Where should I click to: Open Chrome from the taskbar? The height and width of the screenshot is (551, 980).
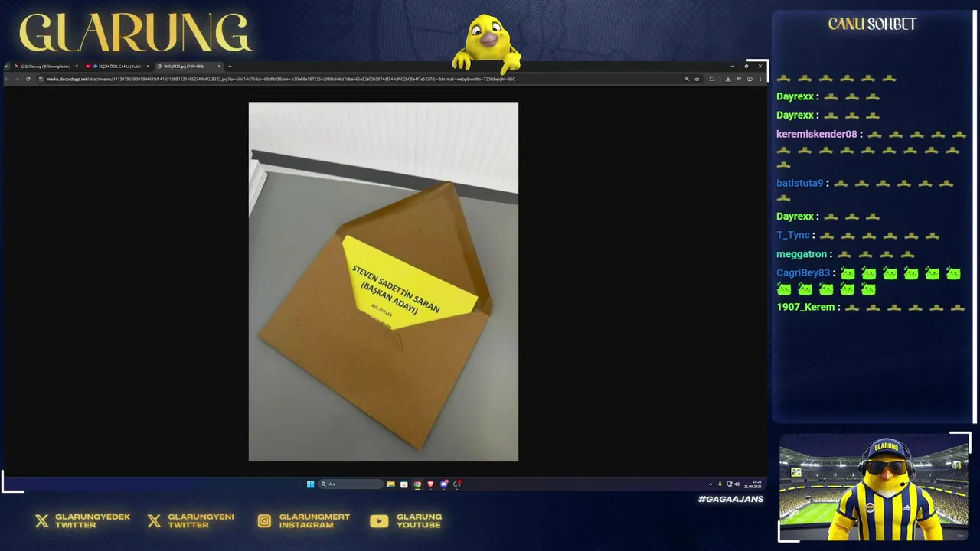pos(417,484)
